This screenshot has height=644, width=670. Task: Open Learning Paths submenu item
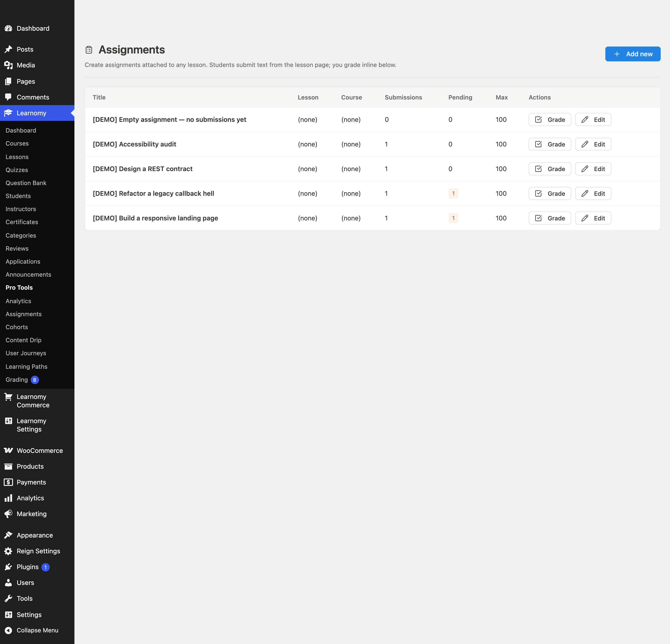pyautogui.click(x=26, y=367)
